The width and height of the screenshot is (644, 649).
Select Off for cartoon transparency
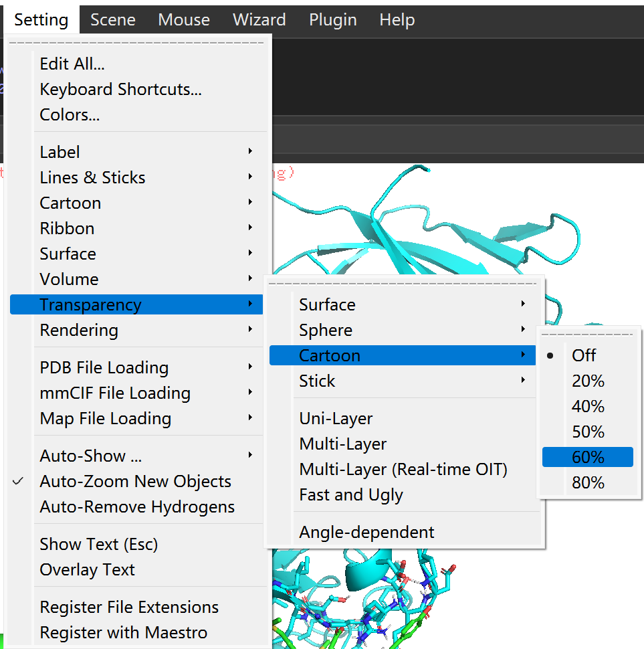(x=584, y=355)
